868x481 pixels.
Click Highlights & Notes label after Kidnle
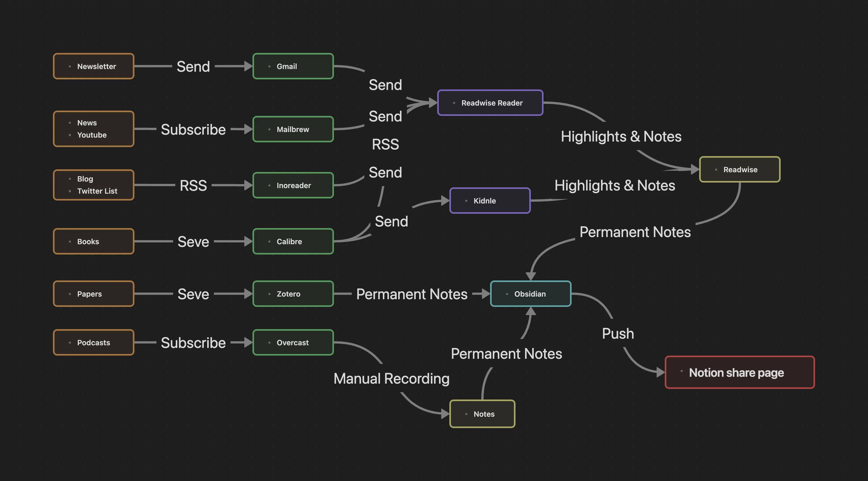click(615, 185)
